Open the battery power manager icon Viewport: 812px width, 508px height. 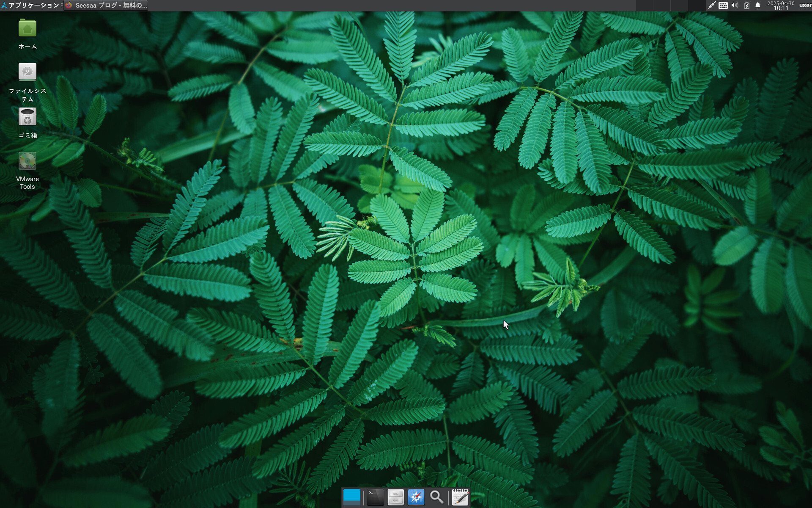(x=747, y=6)
